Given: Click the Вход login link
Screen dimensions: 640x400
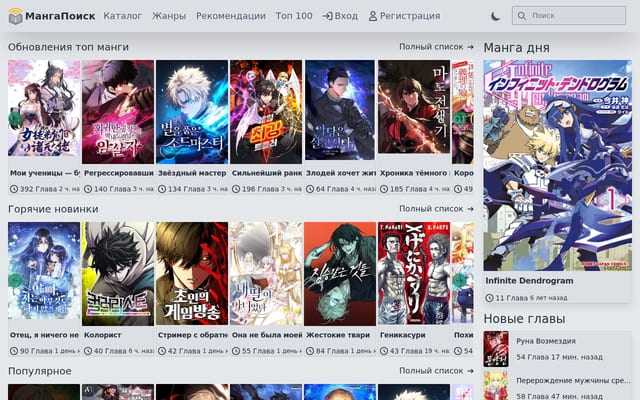Looking at the screenshot, I should pos(340,16).
